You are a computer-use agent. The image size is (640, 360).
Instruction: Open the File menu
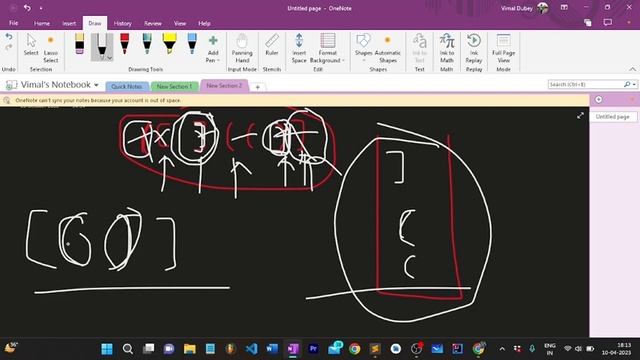coord(13,23)
